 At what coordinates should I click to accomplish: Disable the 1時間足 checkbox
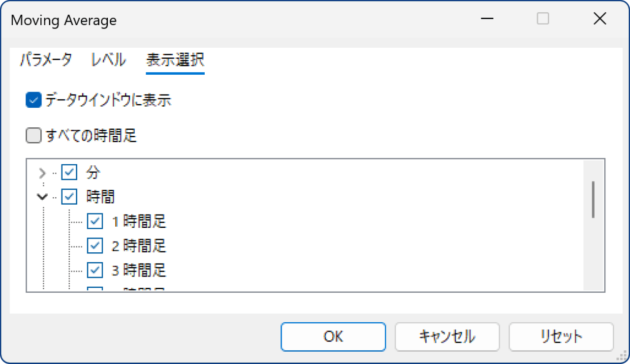[94, 221]
